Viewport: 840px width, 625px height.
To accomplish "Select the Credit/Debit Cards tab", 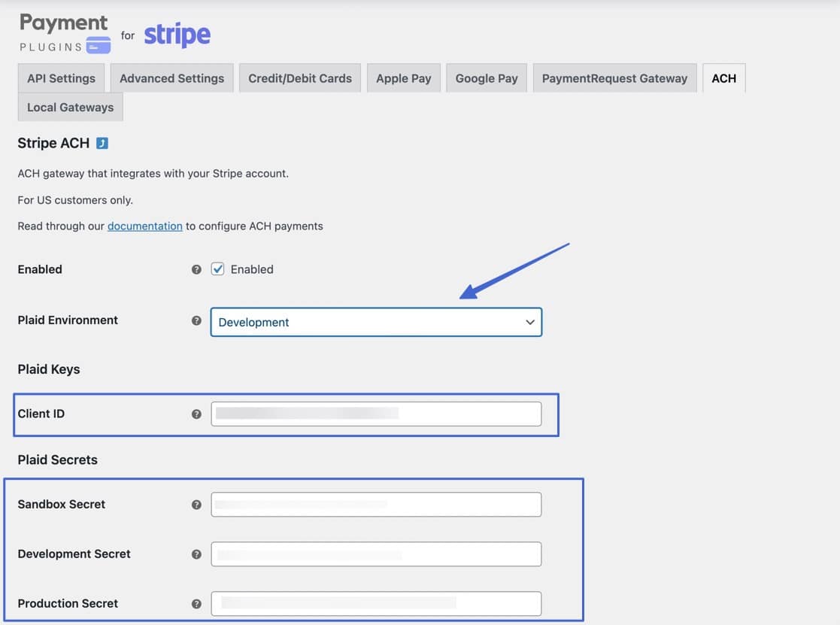I will tap(299, 77).
